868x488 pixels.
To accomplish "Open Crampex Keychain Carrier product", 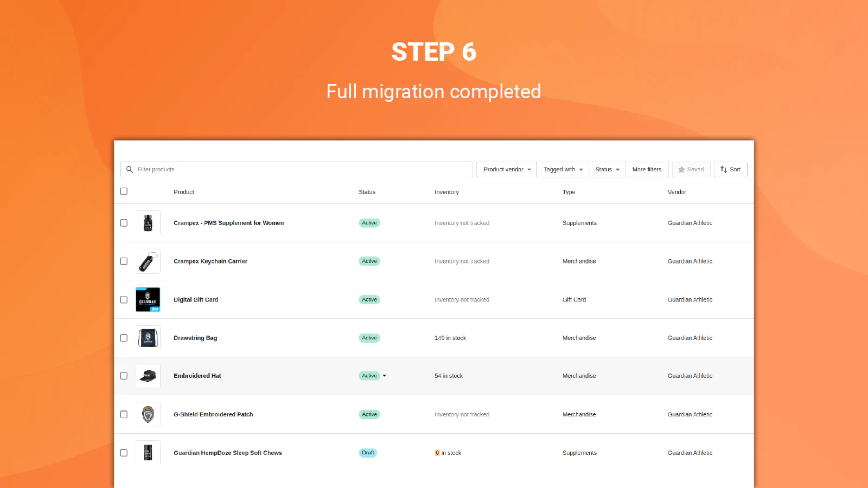I will coord(210,261).
